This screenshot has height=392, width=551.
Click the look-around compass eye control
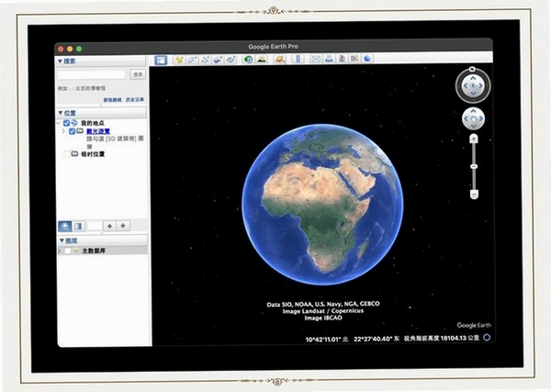[x=473, y=85]
